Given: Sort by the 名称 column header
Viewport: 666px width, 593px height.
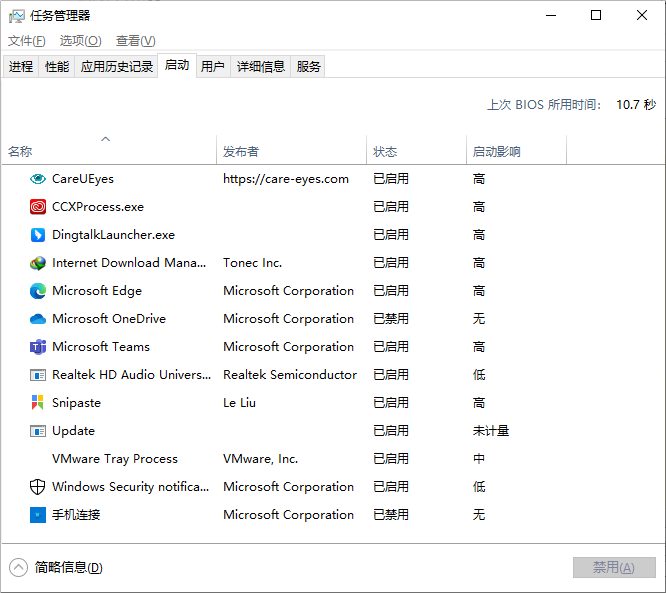Looking at the screenshot, I should [x=109, y=151].
